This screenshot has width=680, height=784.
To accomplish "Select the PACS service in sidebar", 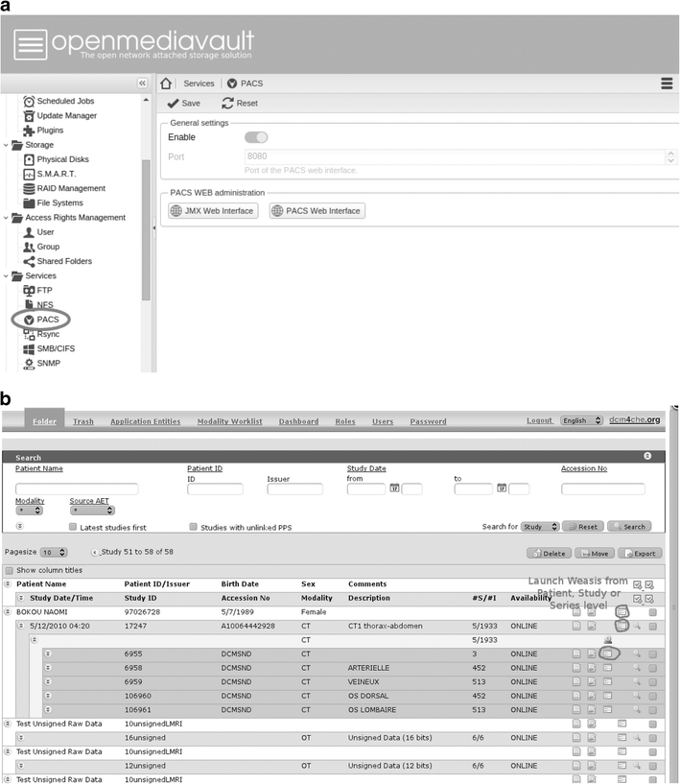I will pos(42,320).
